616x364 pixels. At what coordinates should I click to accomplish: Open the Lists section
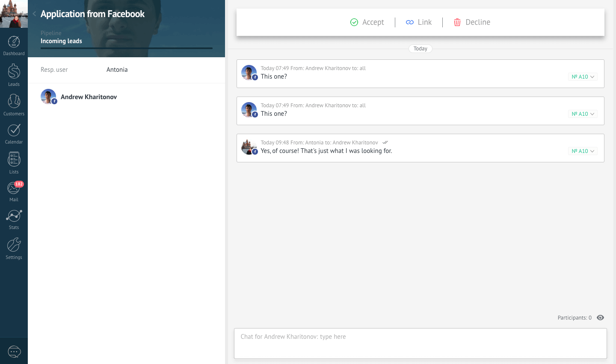[x=14, y=163]
